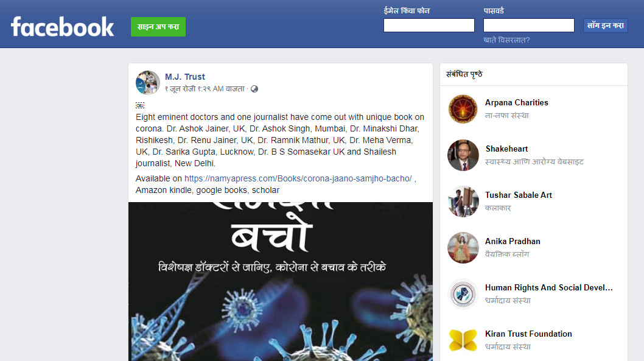
Task: Click the green साइन अप करा button
Action: click(158, 27)
